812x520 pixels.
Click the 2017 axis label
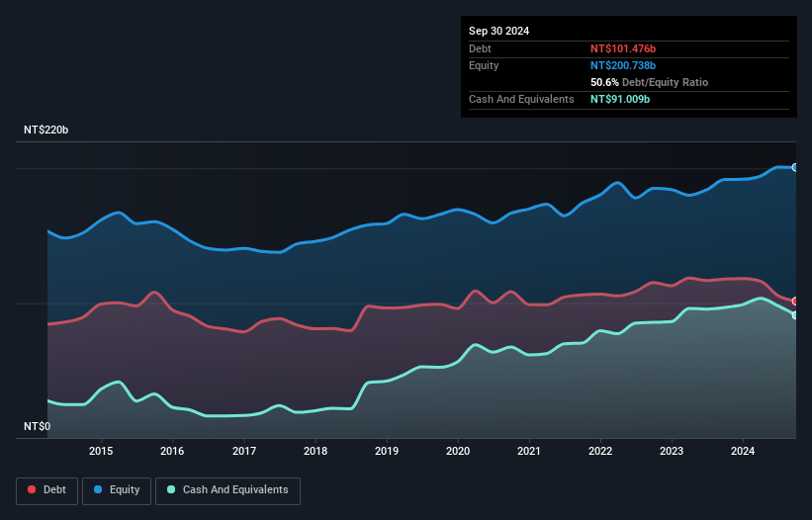pos(244,451)
